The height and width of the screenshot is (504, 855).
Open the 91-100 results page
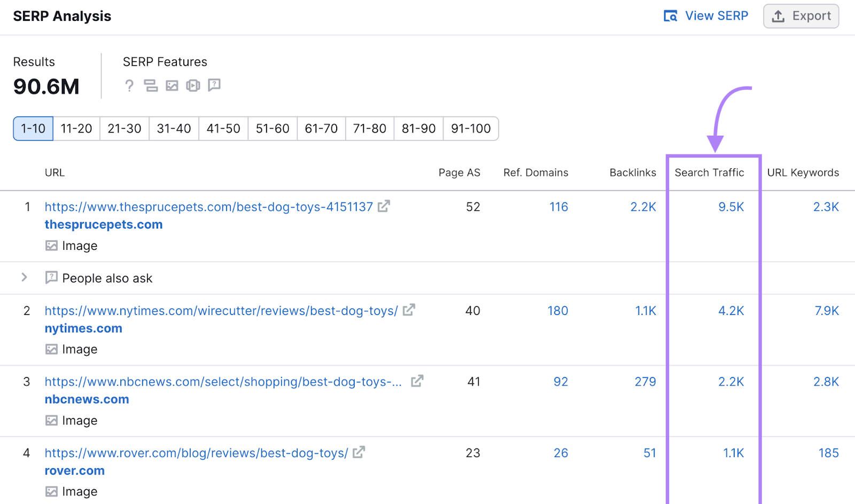[x=470, y=128]
